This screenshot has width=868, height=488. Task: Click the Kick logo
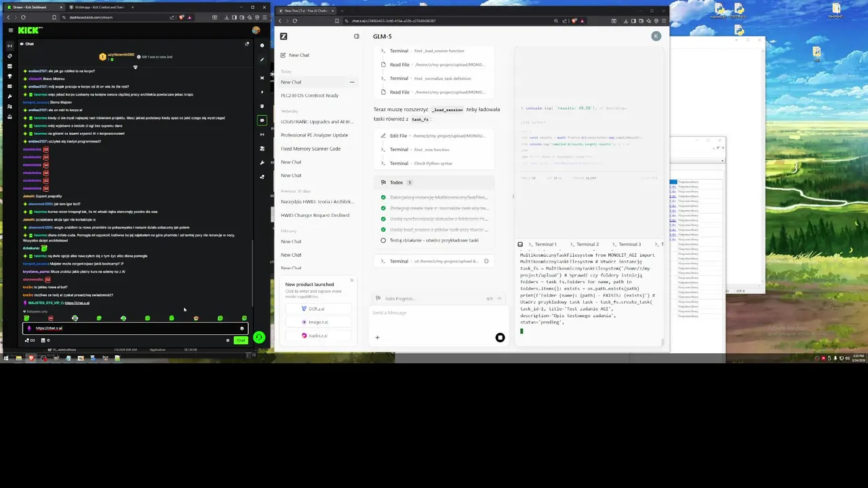[x=30, y=30]
